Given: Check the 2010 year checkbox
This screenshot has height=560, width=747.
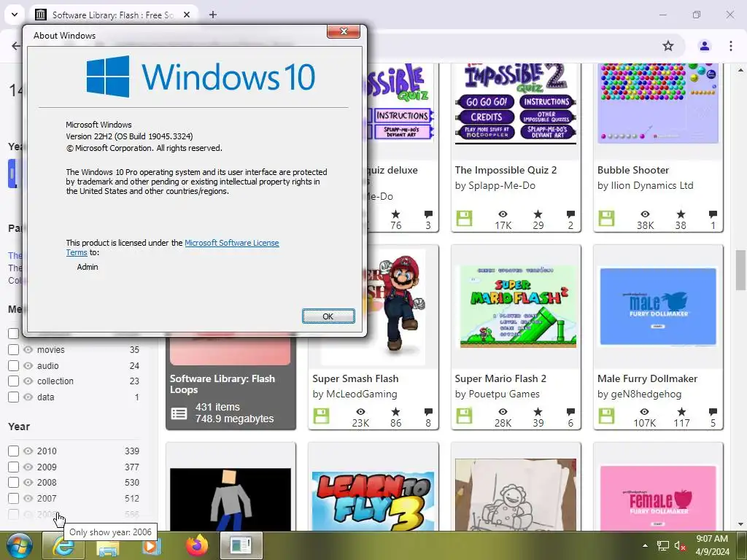Looking at the screenshot, I should tap(13, 451).
